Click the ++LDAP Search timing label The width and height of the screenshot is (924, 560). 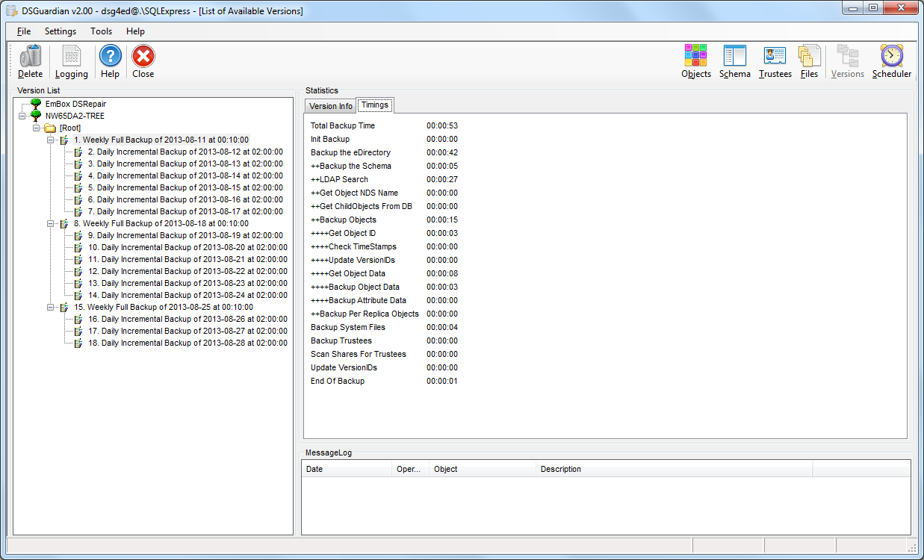click(339, 179)
